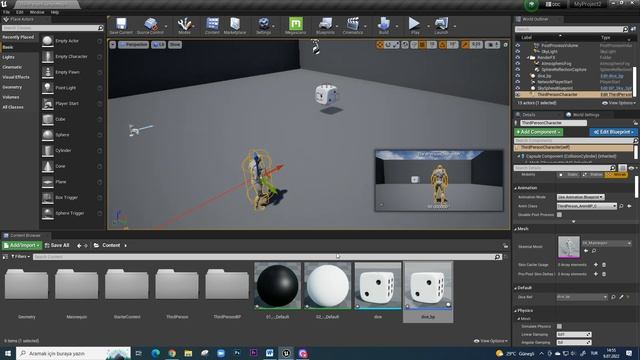
Task: Click the translate gizmo mode icon in viewport
Action: (x=380, y=44)
